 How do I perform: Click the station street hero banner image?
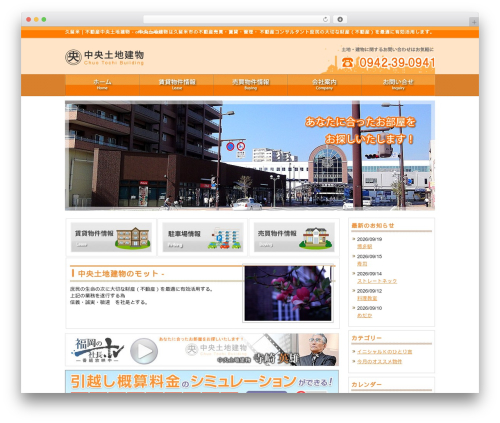[250, 155]
